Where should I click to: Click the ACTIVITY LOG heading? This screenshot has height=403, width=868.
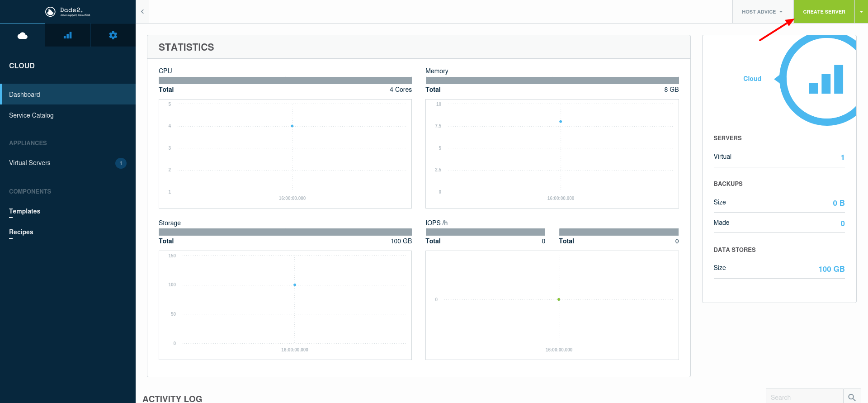coord(172,398)
